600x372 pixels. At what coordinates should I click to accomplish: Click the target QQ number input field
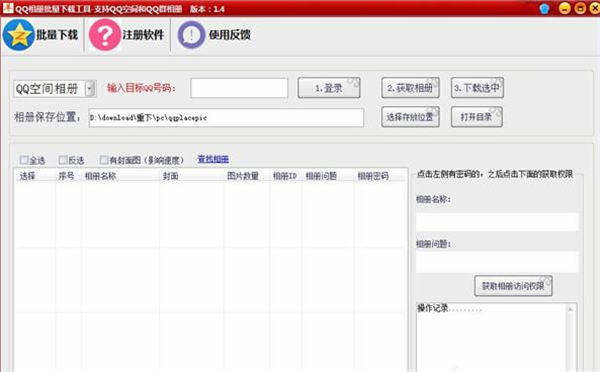click(240, 88)
